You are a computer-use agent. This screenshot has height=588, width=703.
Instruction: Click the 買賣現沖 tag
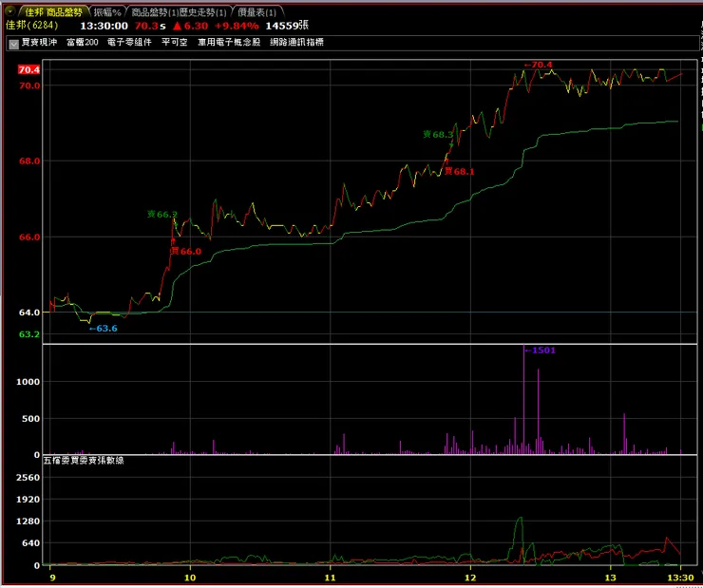pos(40,43)
